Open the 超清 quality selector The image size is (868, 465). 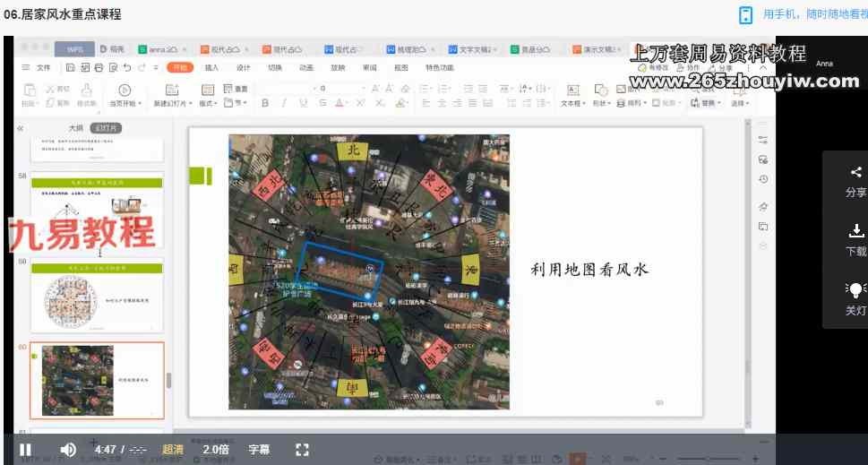[173, 449]
